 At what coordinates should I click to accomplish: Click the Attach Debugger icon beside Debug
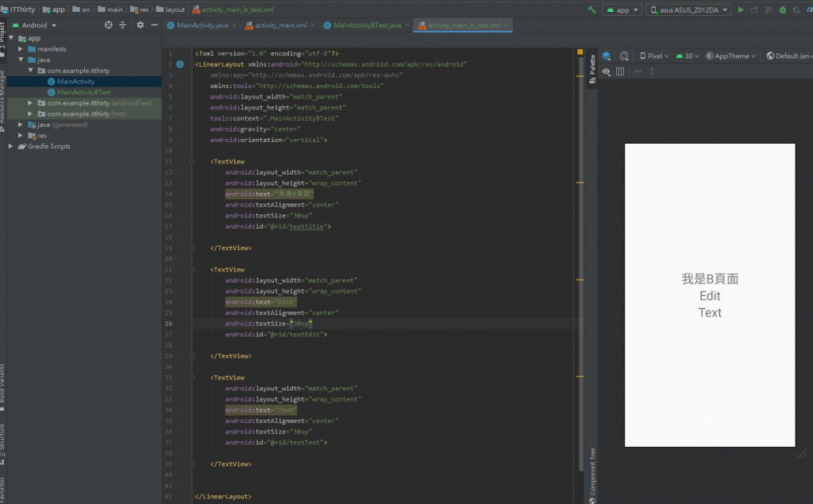point(796,10)
